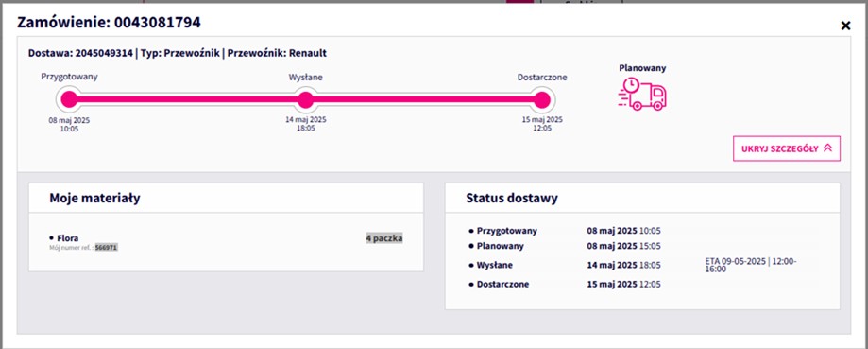Screen dimensions: 868x349
Task: Click the Planowany status row label
Action: [500, 245]
